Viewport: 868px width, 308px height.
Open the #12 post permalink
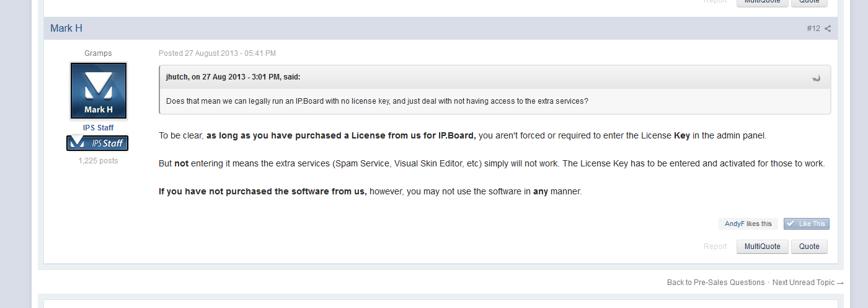(x=813, y=29)
